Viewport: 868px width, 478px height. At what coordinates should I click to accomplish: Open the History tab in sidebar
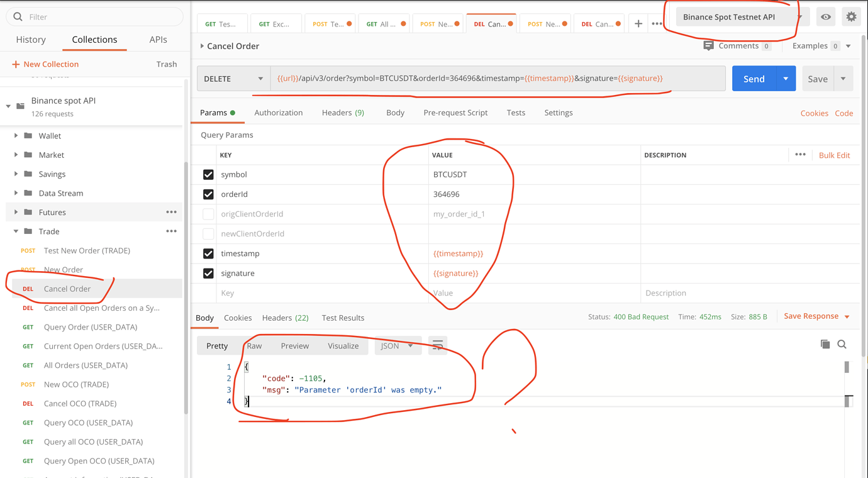pyautogui.click(x=31, y=40)
